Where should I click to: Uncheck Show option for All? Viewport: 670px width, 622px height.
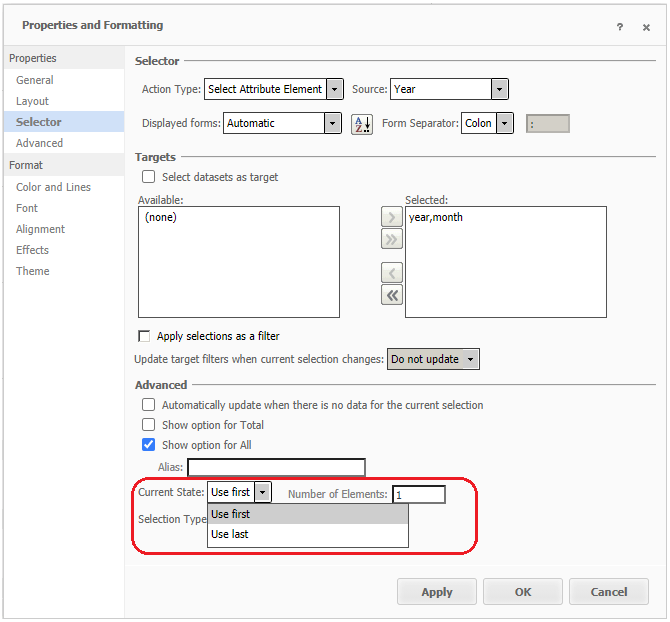click(x=149, y=445)
